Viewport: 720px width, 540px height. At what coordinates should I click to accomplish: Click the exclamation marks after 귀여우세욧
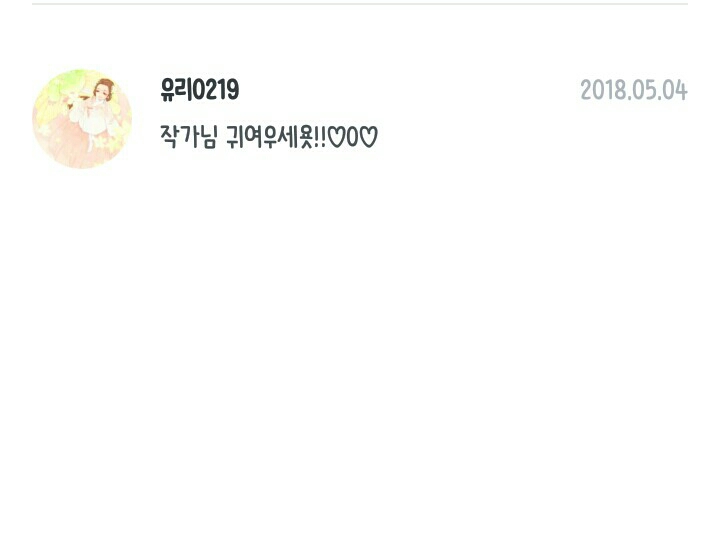pyautogui.click(x=320, y=137)
